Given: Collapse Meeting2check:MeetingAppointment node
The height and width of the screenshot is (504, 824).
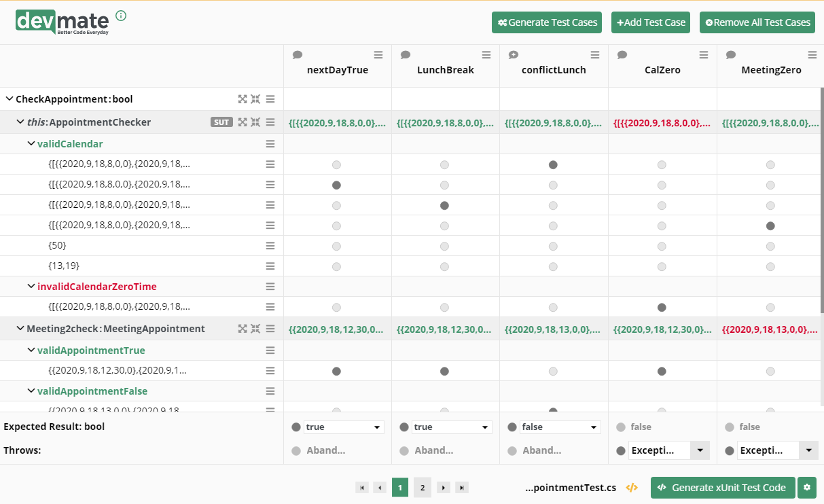Looking at the screenshot, I should pyautogui.click(x=20, y=329).
